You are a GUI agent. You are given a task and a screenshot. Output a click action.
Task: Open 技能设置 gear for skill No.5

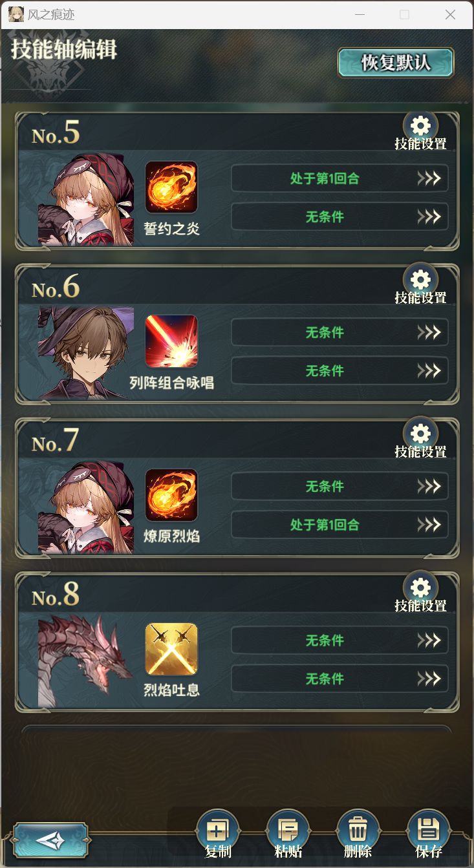[421, 125]
